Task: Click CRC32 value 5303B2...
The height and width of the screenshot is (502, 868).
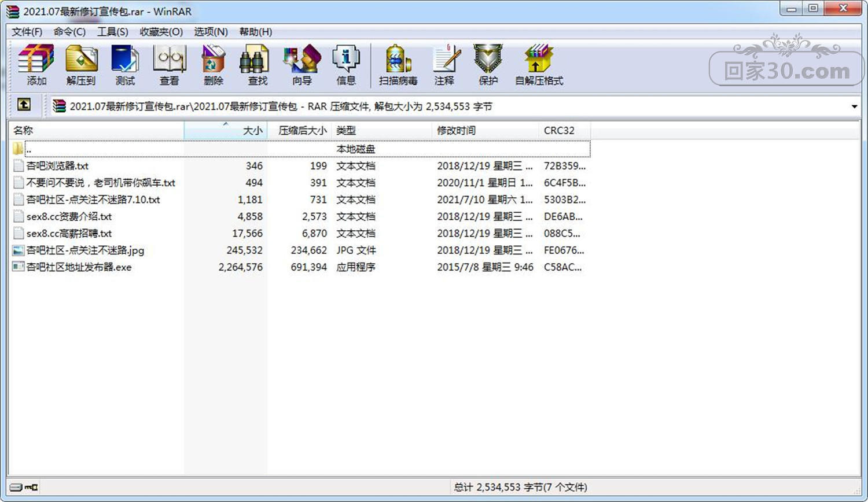Action: click(564, 200)
